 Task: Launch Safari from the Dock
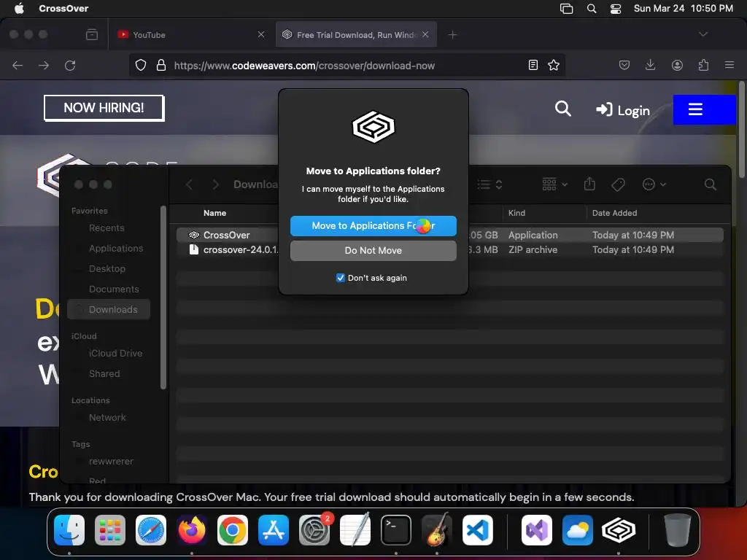[x=151, y=530]
